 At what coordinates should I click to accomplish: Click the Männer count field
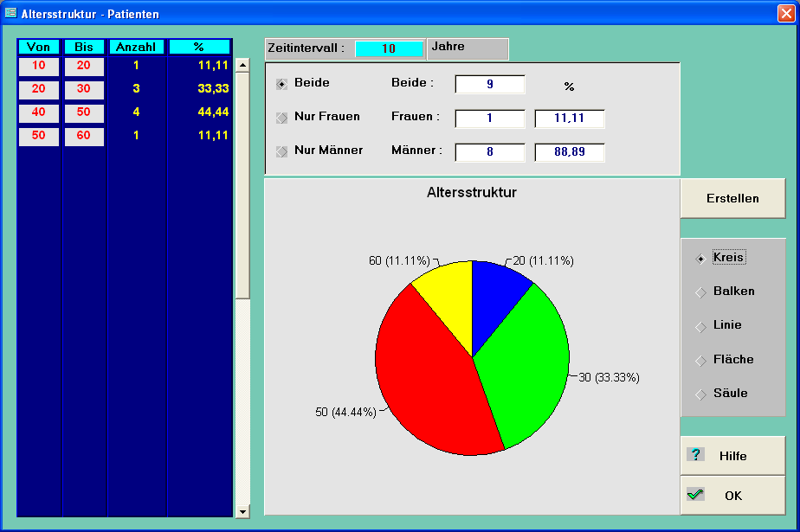489,152
